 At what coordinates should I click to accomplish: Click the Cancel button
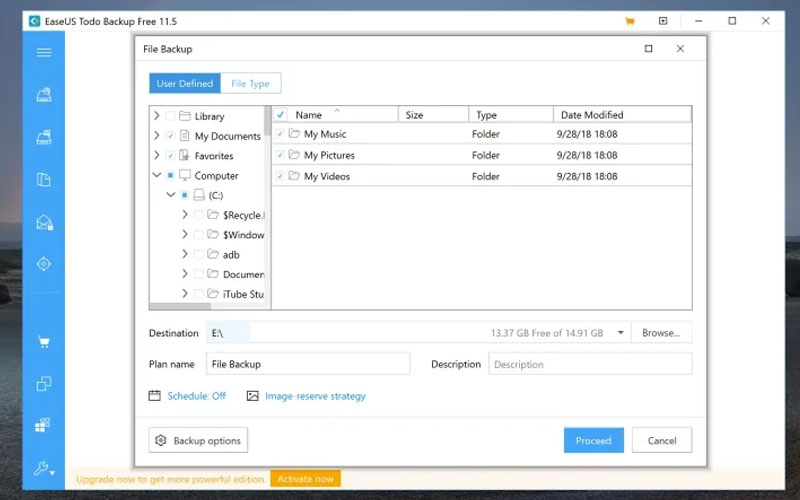[x=662, y=440]
